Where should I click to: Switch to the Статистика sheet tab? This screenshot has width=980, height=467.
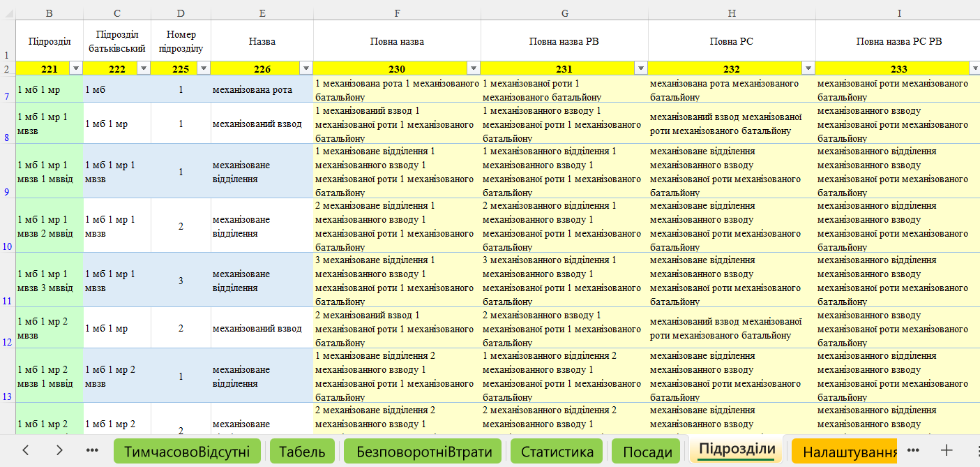coord(557,452)
